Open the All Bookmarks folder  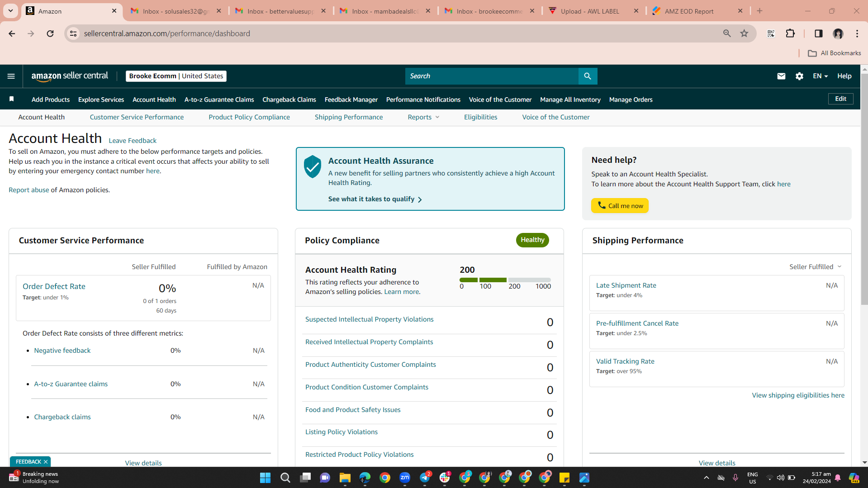coord(835,53)
